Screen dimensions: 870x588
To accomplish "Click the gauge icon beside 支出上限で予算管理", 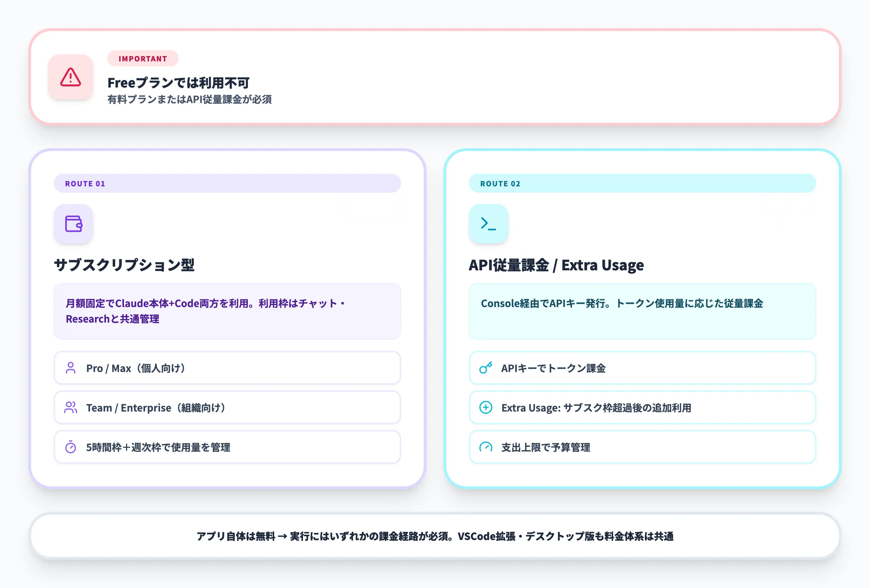I will (x=485, y=447).
